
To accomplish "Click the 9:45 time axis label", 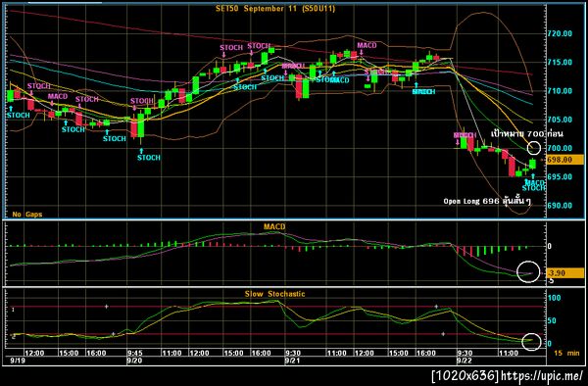I will (x=134, y=353).
